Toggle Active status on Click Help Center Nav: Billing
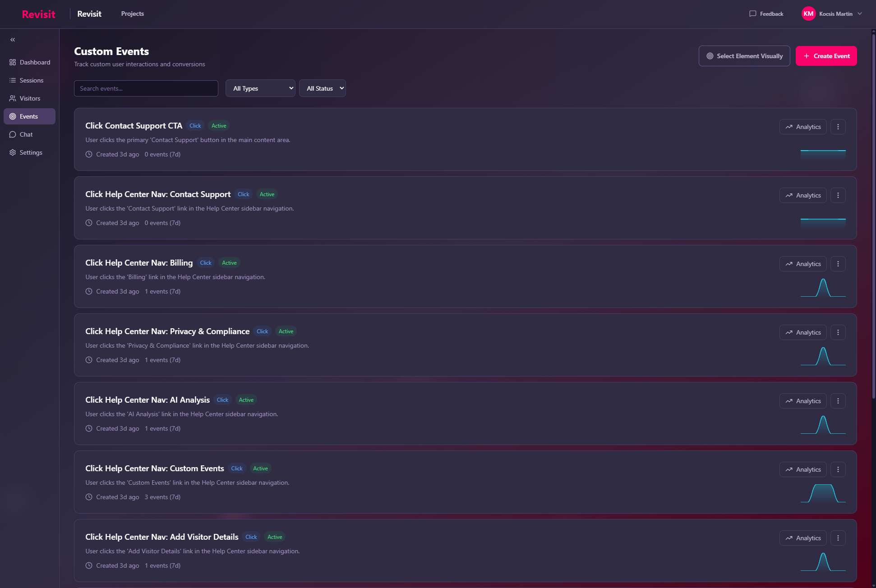The width and height of the screenshot is (876, 588). coord(229,262)
